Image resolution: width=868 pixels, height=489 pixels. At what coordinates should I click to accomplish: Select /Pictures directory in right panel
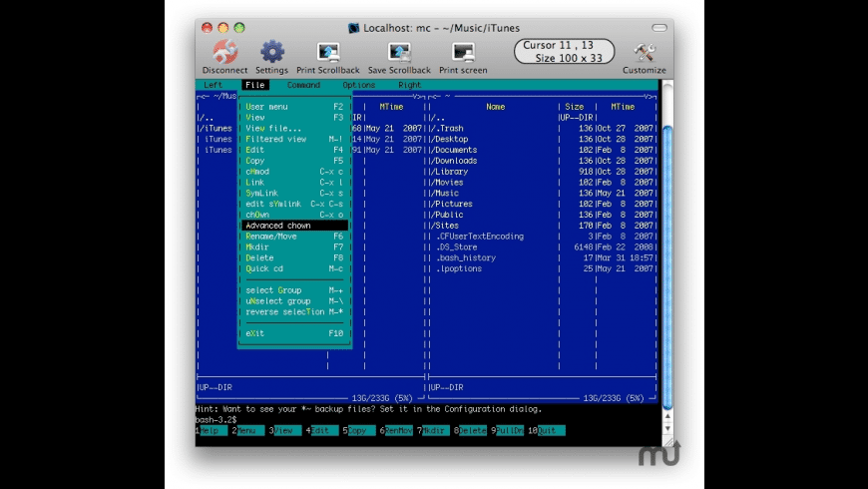click(543, 204)
